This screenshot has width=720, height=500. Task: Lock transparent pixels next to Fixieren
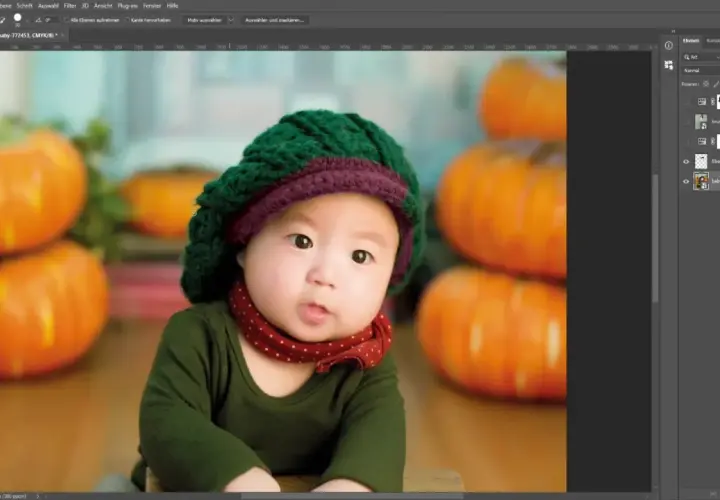(x=706, y=84)
